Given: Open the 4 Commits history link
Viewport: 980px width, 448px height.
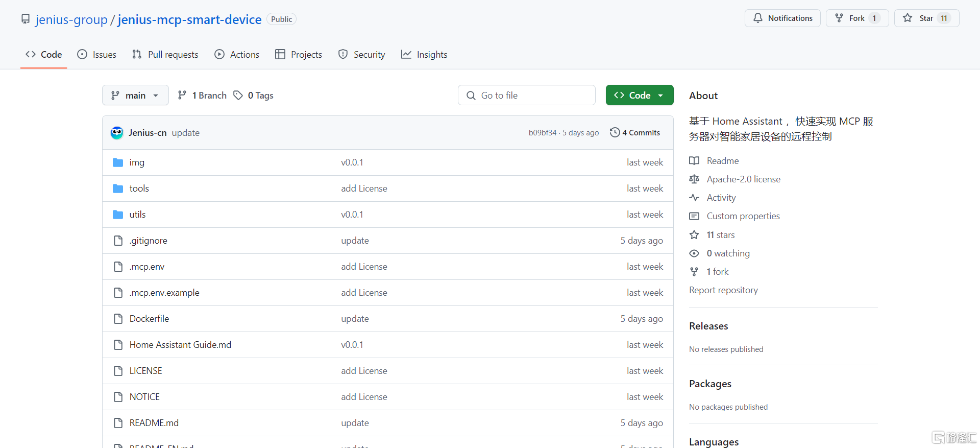Looking at the screenshot, I should pos(635,132).
